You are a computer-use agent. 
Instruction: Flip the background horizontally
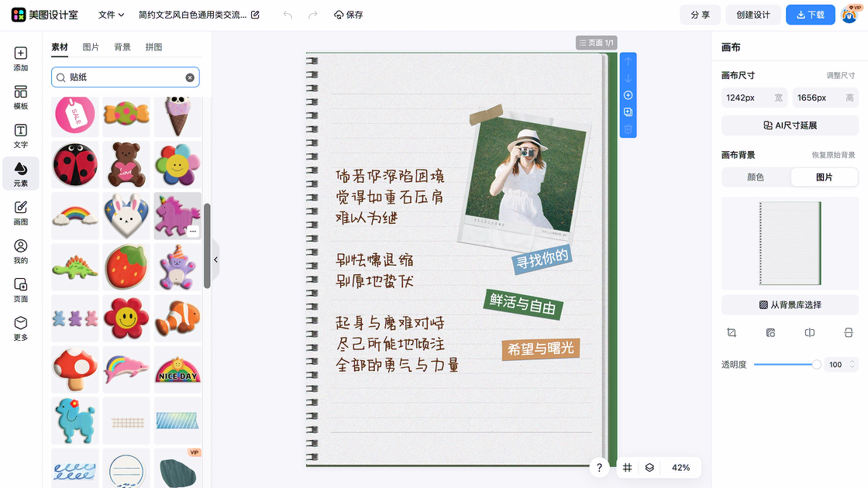pyautogui.click(x=809, y=332)
